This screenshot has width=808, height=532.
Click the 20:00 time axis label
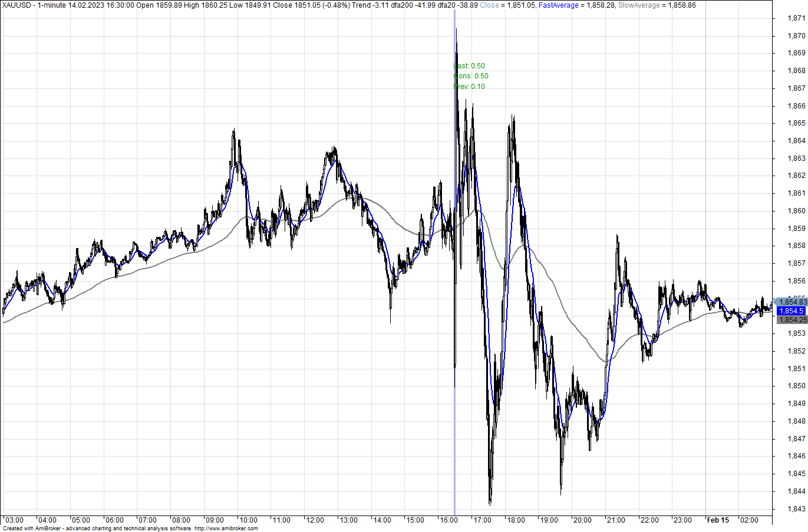click(583, 520)
